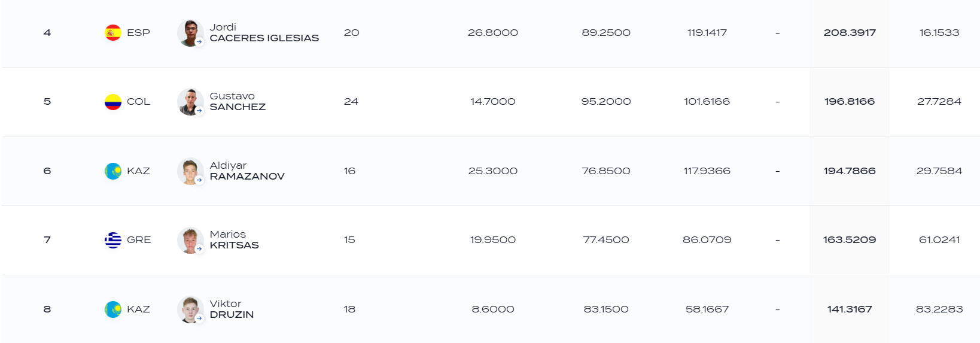Open Marios KRITSAS athlete page

pos(234,239)
